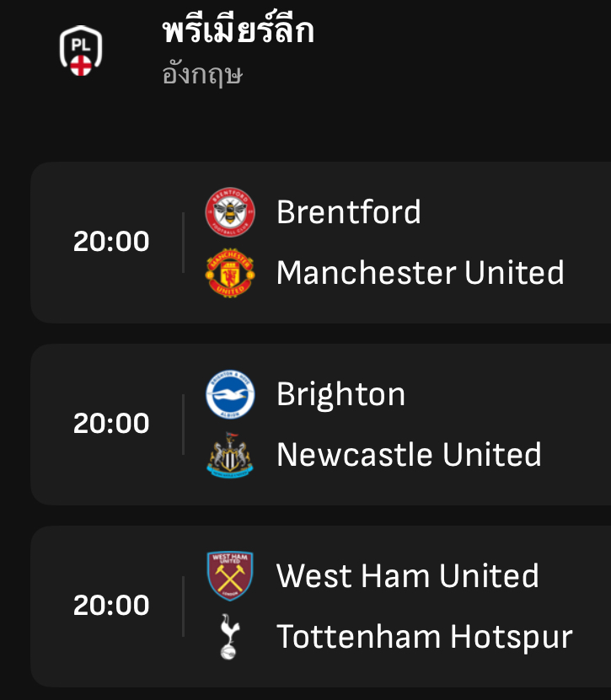Image resolution: width=611 pixels, height=700 pixels.
Task: Open the Brentford team name
Action: pyautogui.click(x=348, y=212)
